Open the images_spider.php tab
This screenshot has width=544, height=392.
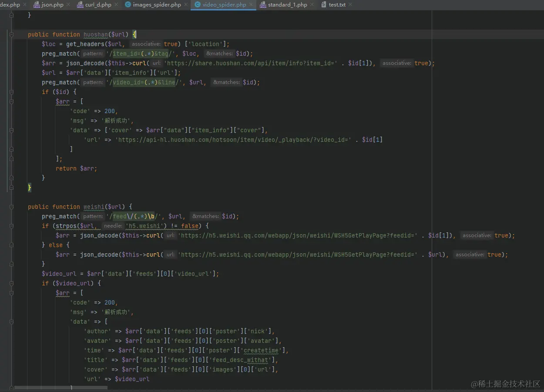(157, 5)
